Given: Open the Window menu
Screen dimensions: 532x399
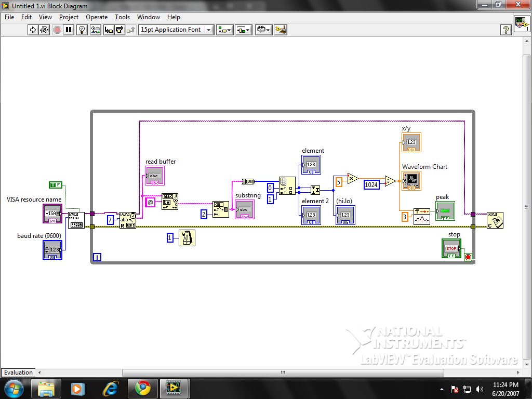Looking at the screenshot, I should [148, 17].
